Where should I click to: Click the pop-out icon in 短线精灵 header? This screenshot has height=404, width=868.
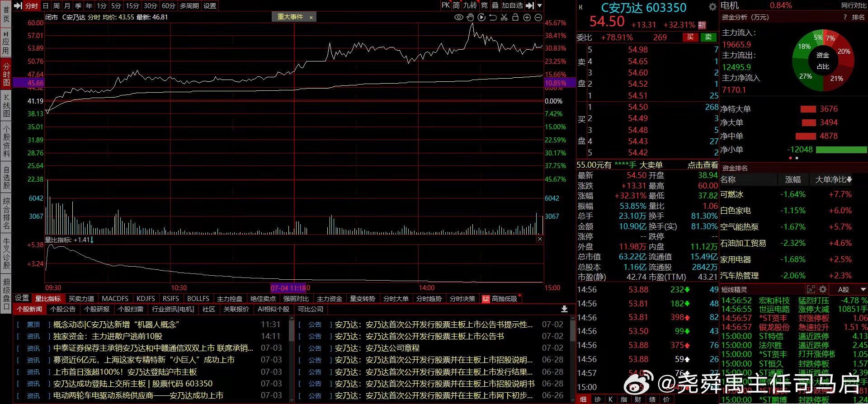811,289
